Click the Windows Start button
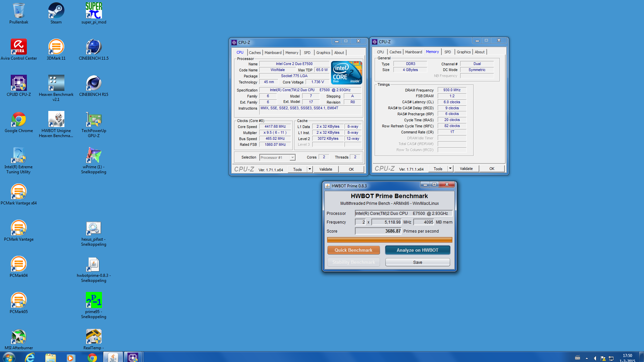 [x=9, y=357]
